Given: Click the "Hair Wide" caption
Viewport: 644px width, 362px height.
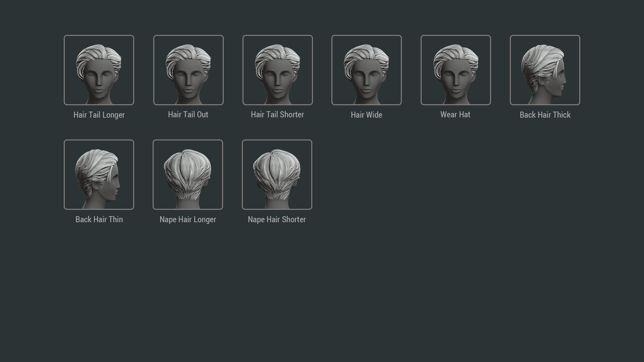Looking at the screenshot, I should coord(367,115).
